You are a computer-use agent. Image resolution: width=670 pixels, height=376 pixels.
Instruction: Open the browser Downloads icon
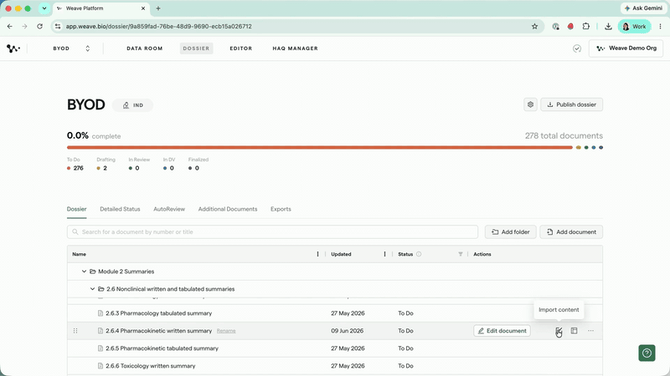click(x=608, y=26)
